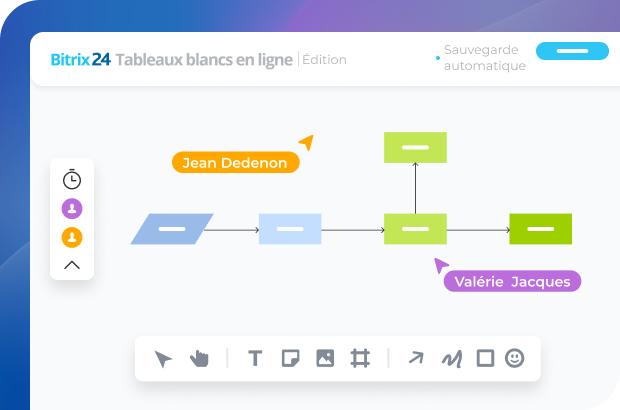Click the Jean Dedenon name label
Image resolution: width=620 pixels, height=410 pixels.
click(x=235, y=163)
